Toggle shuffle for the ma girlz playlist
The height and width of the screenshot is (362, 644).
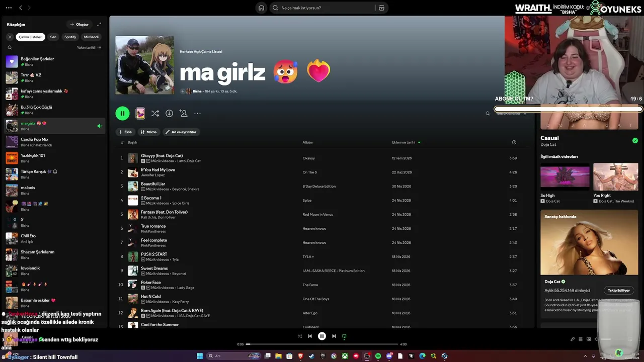(155, 114)
